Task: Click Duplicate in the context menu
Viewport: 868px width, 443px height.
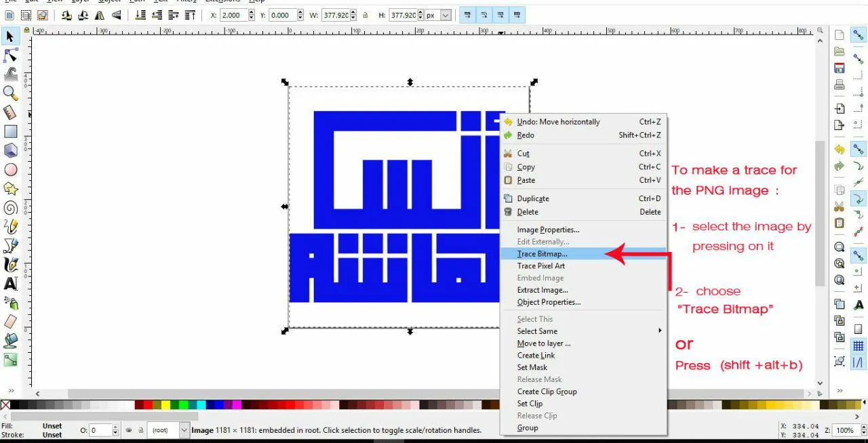Action: tap(533, 198)
